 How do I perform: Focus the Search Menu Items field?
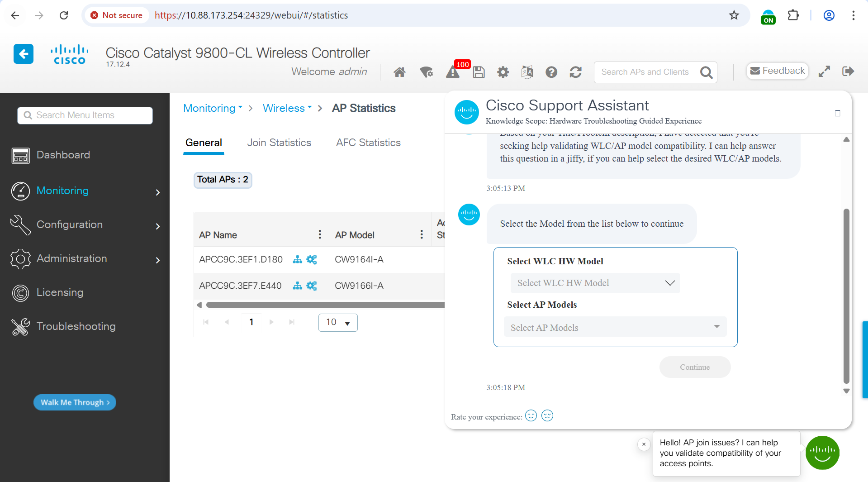(x=85, y=115)
